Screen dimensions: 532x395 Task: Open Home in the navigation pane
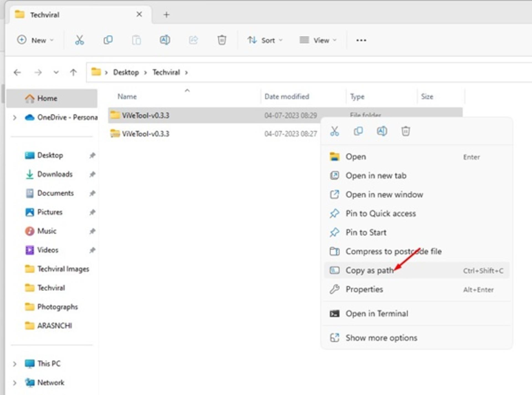tap(52, 98)
